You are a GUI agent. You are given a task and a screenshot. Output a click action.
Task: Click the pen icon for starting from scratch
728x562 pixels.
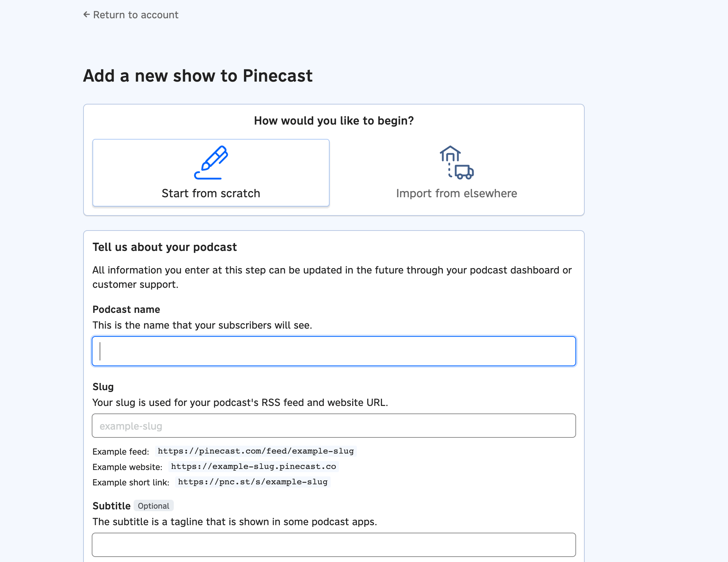[211, 163]
